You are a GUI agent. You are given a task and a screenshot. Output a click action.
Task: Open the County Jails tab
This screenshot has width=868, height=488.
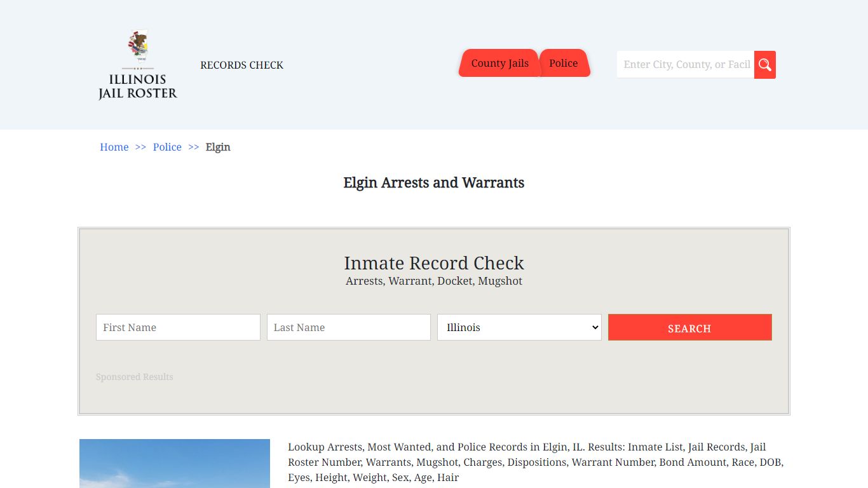point(499,63)
